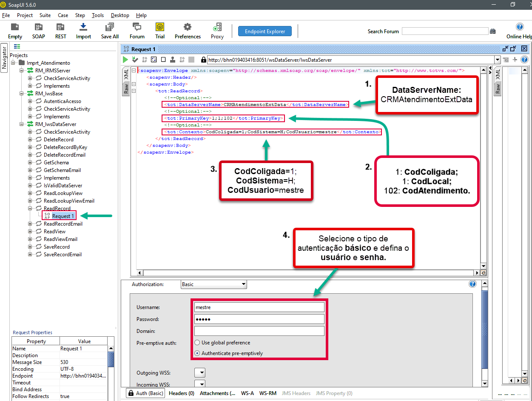Image resolution: width=532 pixels, height=401 pixels.
Task: Open the Help menu
Action: (141, 15)
